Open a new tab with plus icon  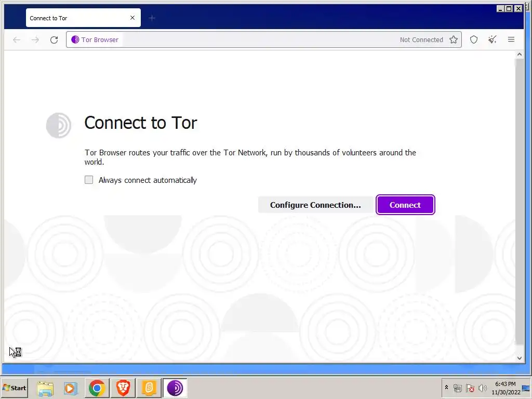[152, 18]
